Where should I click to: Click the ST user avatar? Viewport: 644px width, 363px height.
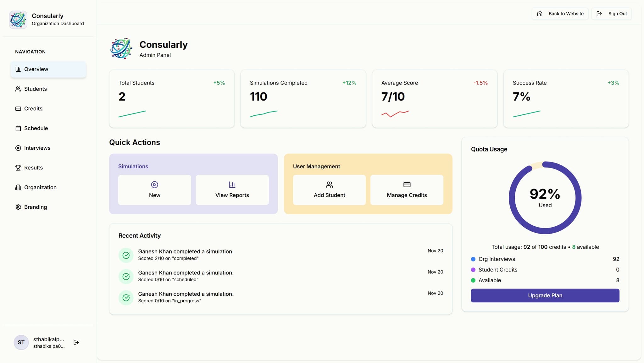tap(21, 342)
